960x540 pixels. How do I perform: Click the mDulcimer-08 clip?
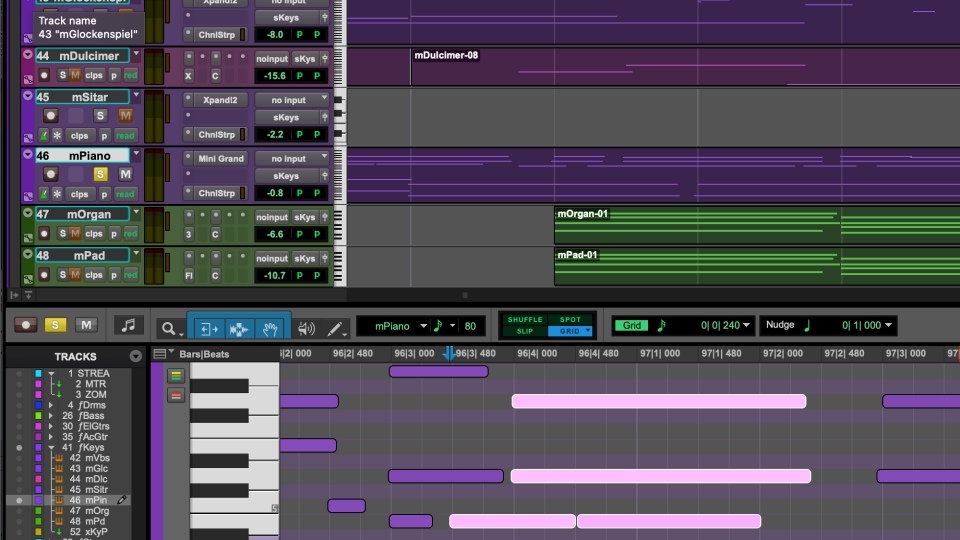click(x=685, y=67)
